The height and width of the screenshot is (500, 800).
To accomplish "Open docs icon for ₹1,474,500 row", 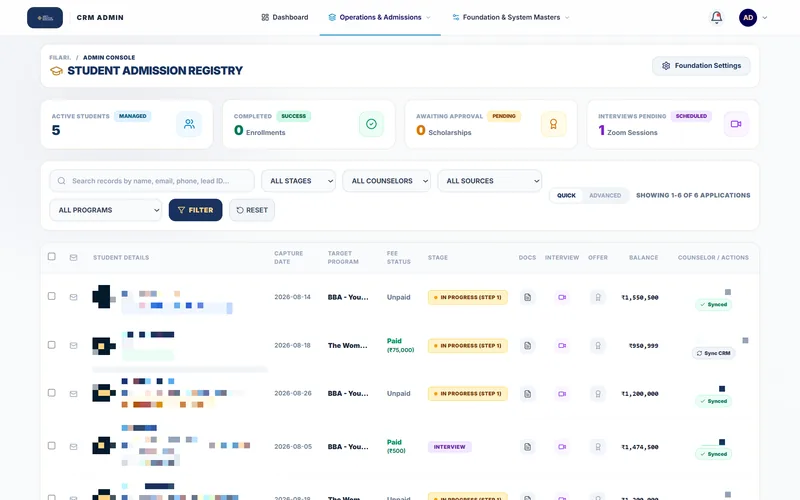I will [528, 446].
